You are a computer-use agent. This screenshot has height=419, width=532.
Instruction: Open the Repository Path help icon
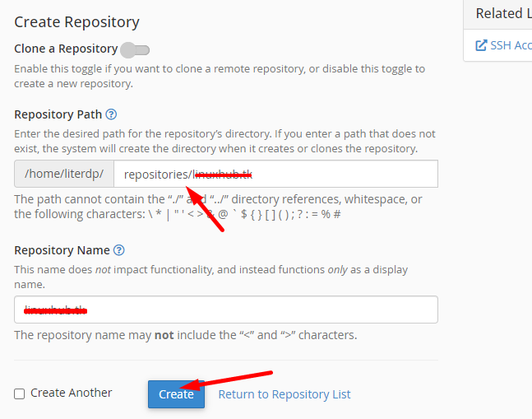point(111,114)
